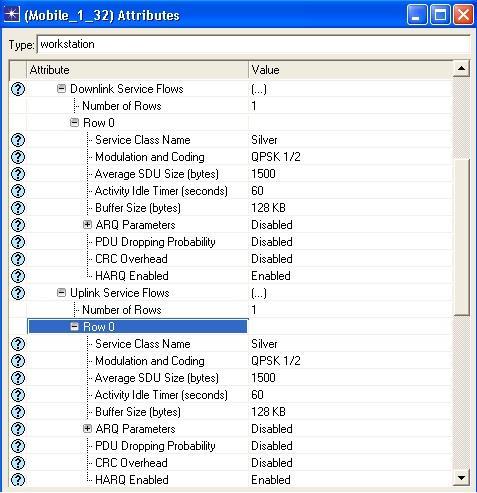Select uplink Buffer Size value 128 KB
Screen dimensions: 477x493
268,412
